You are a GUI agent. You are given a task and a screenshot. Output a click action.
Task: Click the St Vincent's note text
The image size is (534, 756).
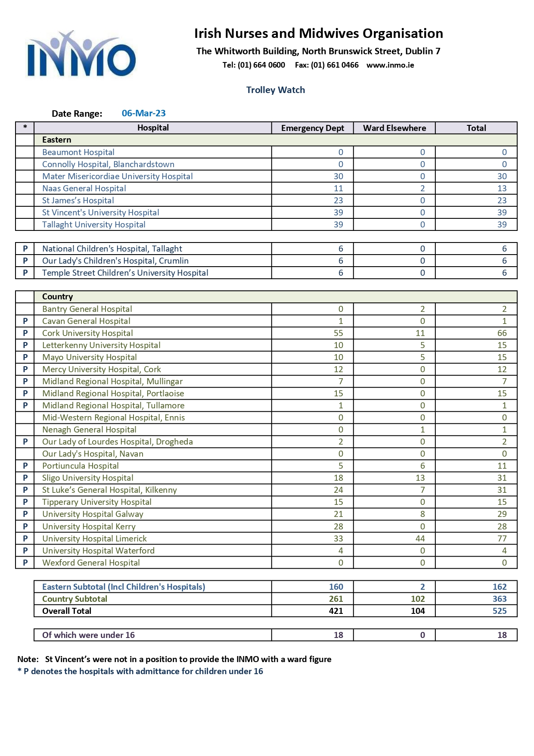point(188,659)
